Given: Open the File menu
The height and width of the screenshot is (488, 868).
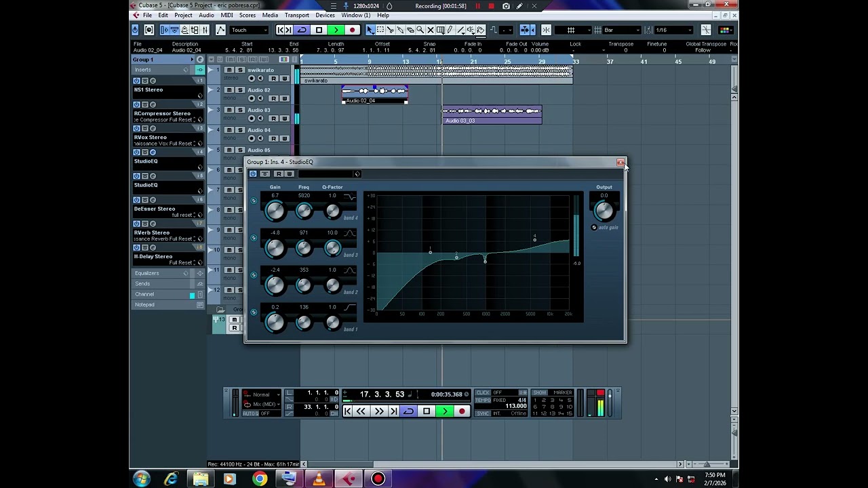Looking at the screenshot, I should coord(147,15).
